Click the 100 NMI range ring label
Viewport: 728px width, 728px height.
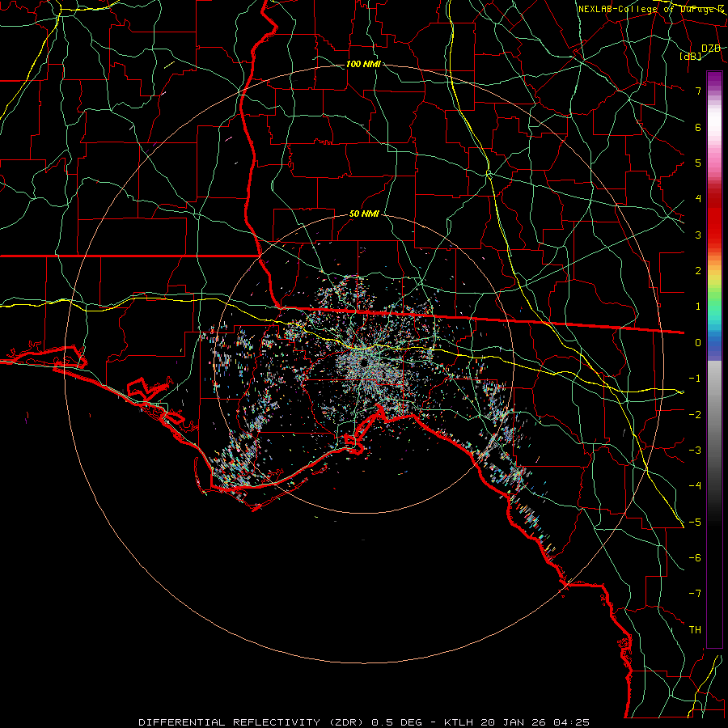pyautogui.click(x=363, y=64)
